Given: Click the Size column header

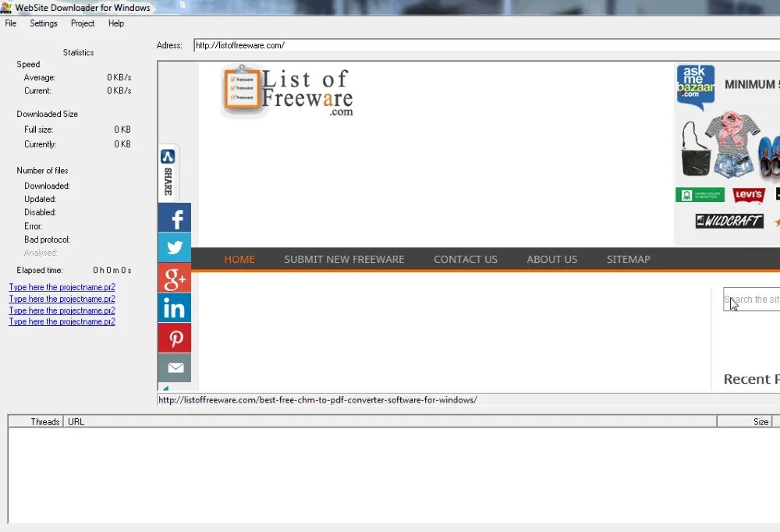Looking at the screenshot, I should click(745, 421).
